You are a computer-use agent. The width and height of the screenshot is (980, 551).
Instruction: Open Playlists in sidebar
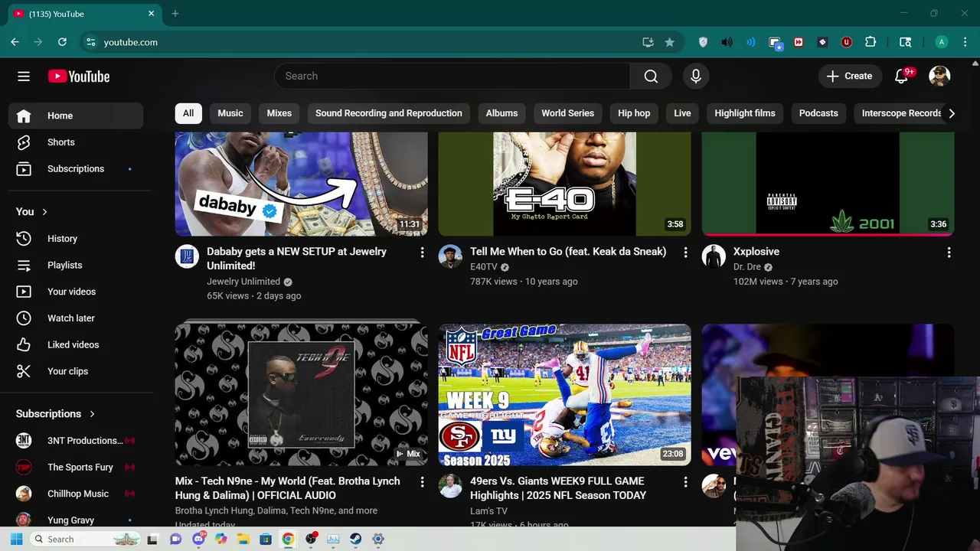[x=76, y=265]
